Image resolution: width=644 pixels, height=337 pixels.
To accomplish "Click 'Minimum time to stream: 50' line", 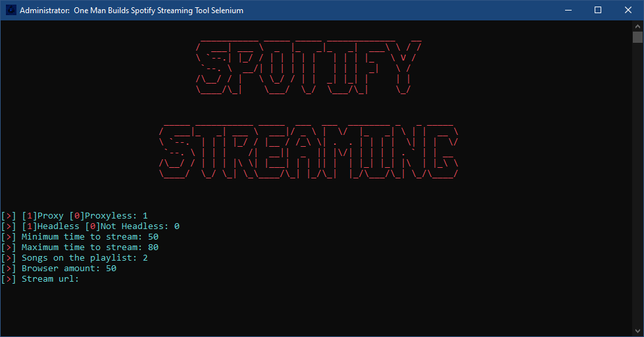I will [x=80, y=237].
